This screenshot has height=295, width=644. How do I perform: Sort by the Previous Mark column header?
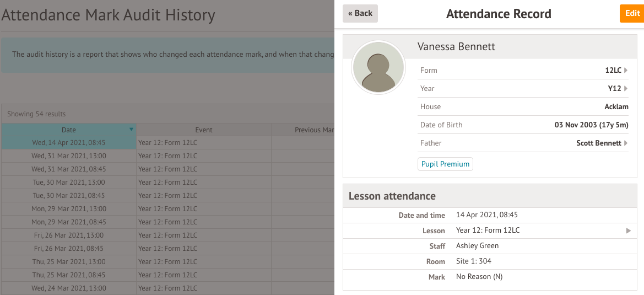point(303,130)
